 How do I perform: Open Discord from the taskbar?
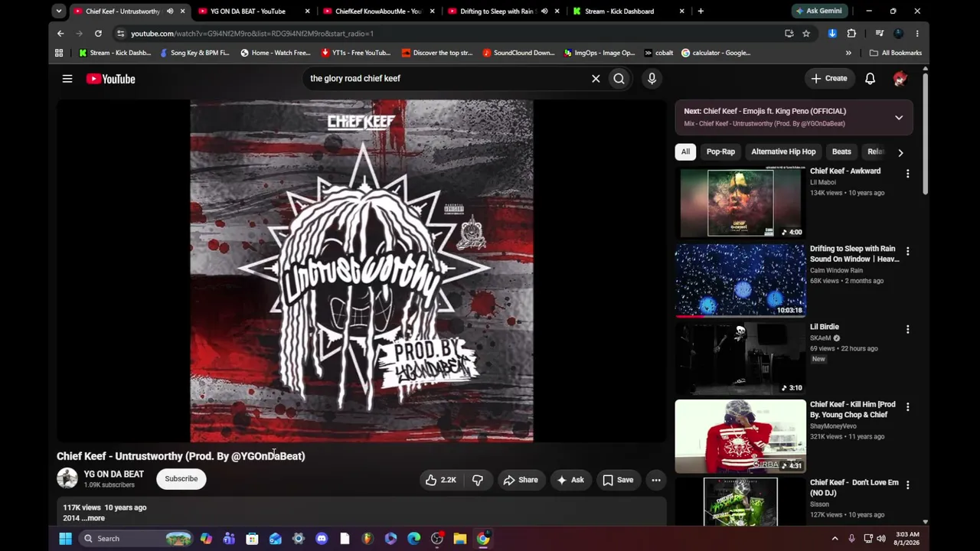(x=322, y=539)
